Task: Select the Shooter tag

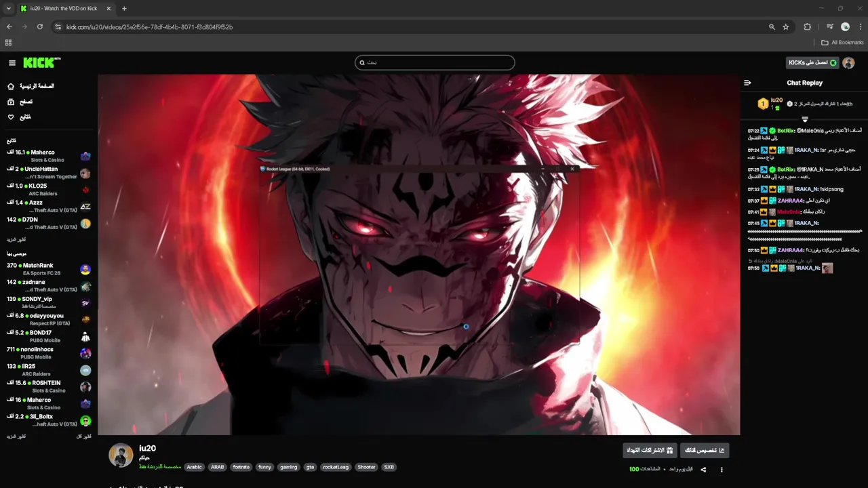Action: pyautogui.click(x=366, y=467)
